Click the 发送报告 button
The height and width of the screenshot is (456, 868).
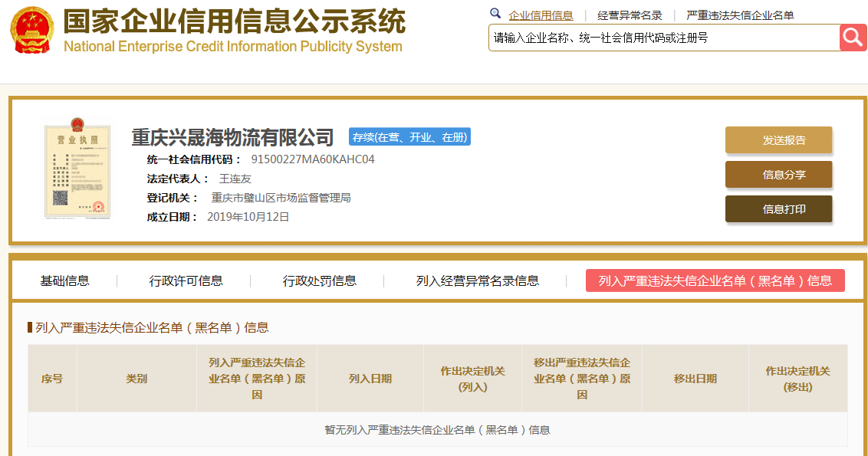(x=778, y=140)
